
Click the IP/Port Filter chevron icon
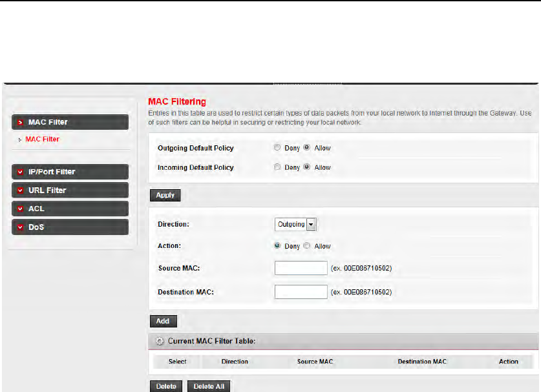(x=20, y=172)
